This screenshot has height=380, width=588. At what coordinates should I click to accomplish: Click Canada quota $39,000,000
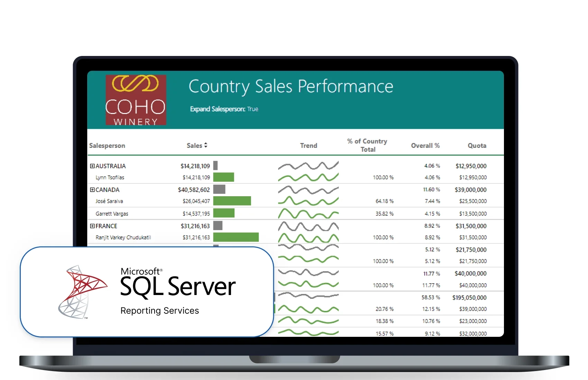(470, 190)
